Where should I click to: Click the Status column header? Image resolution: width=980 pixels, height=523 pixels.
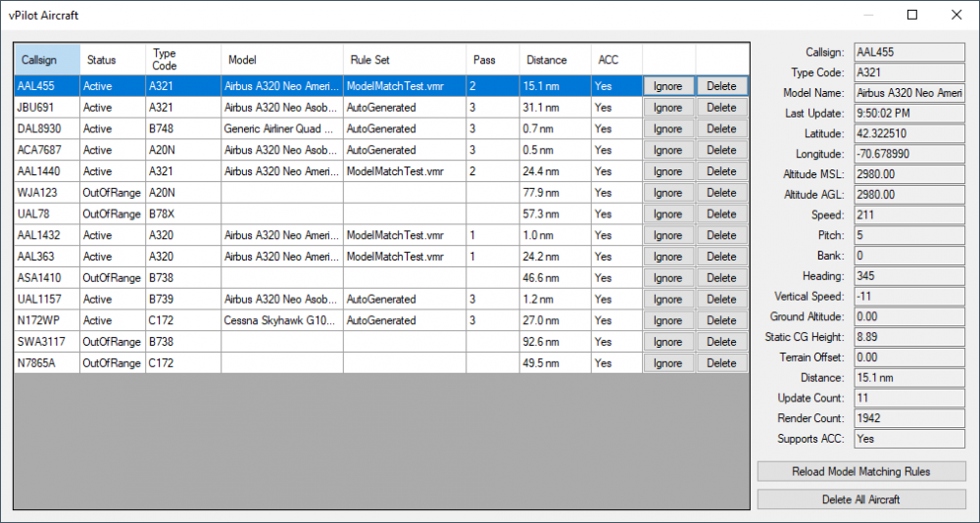(x=112, y=60)
